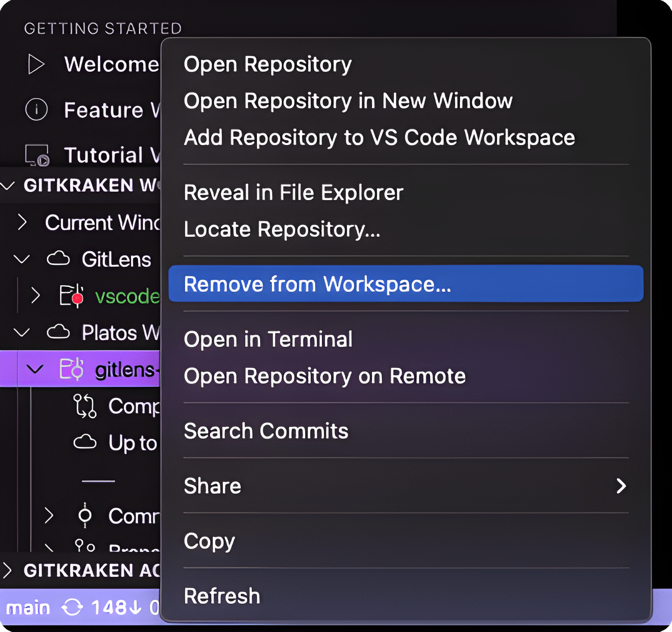Click the cloud icon beside GitLens workspace
The height and width of the screenshot is (632, 672).
(58, 259)
